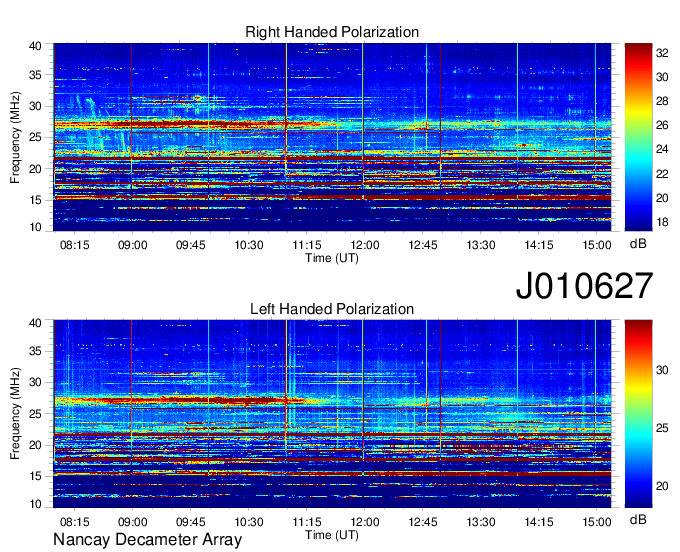Click 11:15 time tick on Right Handed plot
The height and width of the screenshot is (552, 680).
click(x=307, y=245)
